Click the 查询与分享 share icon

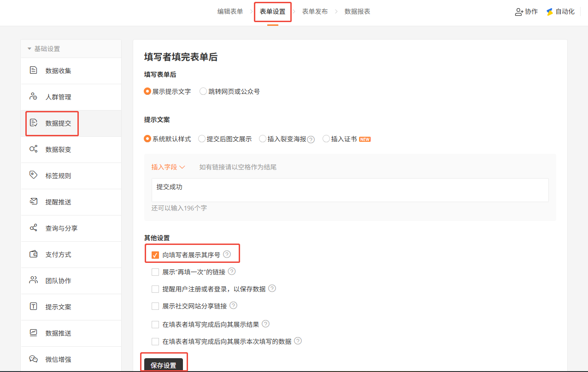pyautogui.click(x=33, y=228)
